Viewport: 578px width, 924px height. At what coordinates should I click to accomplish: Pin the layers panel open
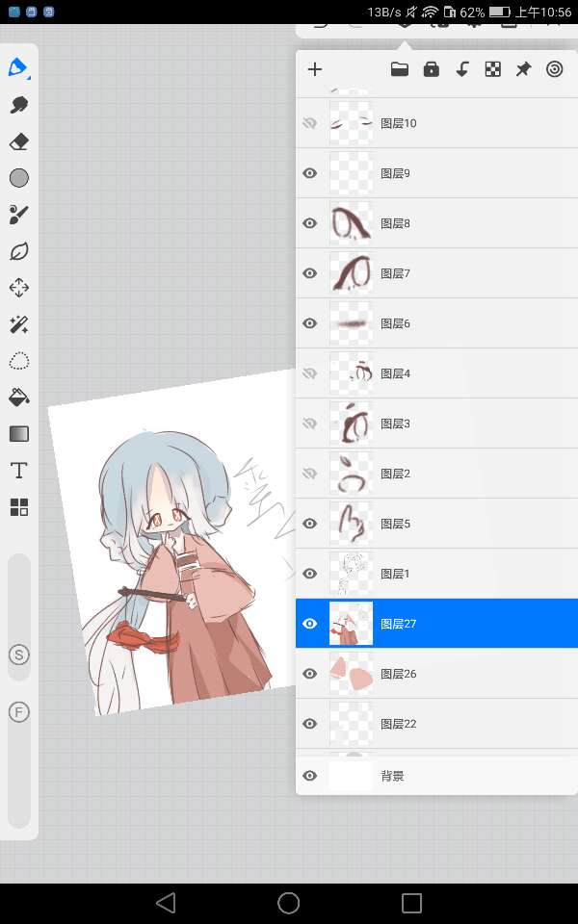coord(523,69)
